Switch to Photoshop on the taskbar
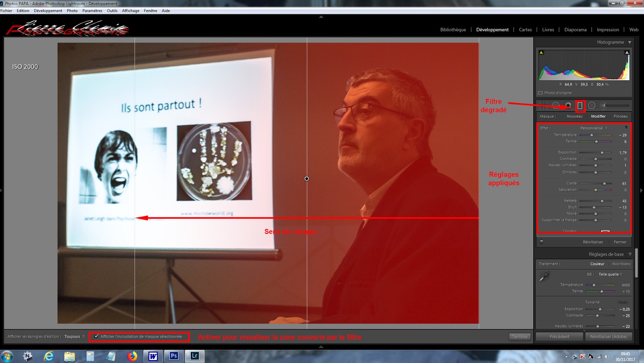The image size is (644, 363). click(x=174, y=356)
